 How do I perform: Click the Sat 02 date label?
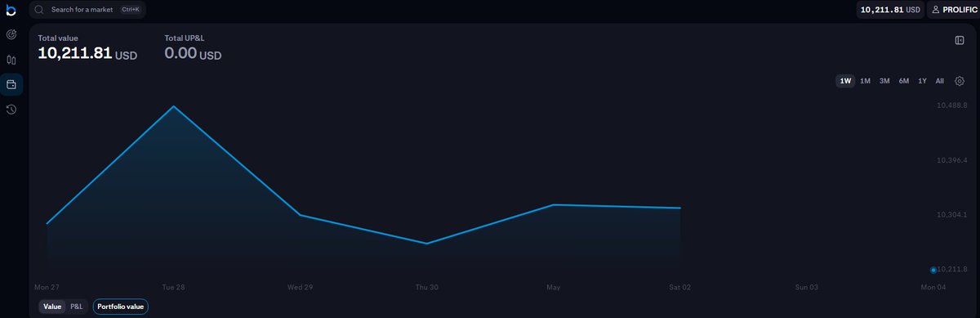tap(680, 287)
